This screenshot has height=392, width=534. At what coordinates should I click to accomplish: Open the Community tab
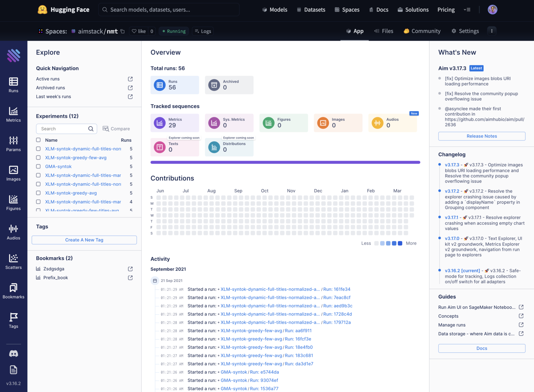point(422,31)
